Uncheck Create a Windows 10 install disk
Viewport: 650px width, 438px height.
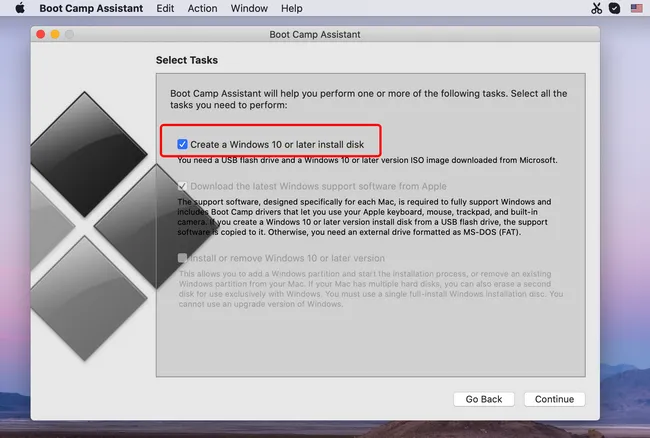(x=182, y=144)
